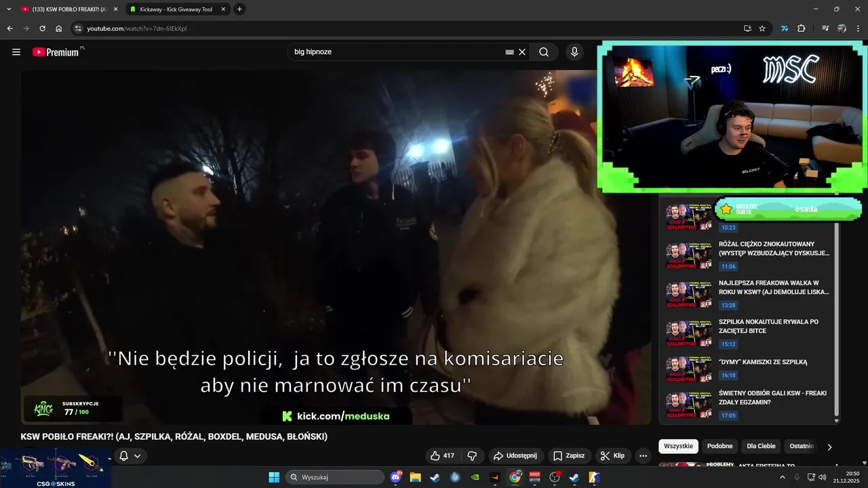Open Chrome's three-dot menu
Viewport: 868px width, 488px height.
[x=858, y=28]
